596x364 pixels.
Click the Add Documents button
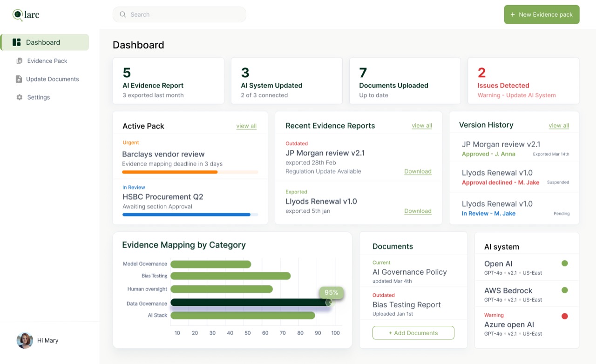click(413, 333)
